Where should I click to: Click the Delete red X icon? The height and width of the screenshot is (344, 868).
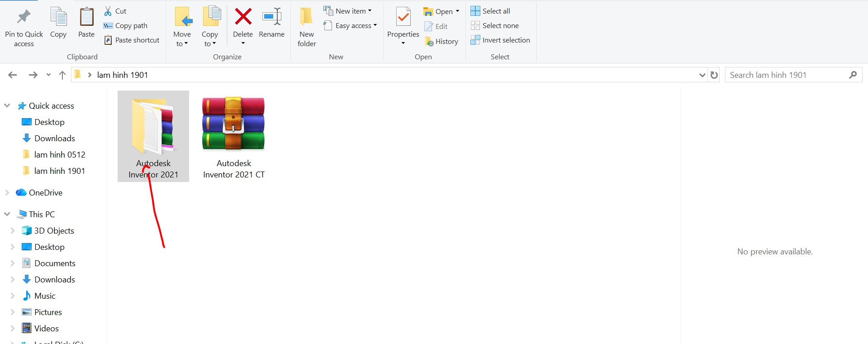[x=243, y=17]
